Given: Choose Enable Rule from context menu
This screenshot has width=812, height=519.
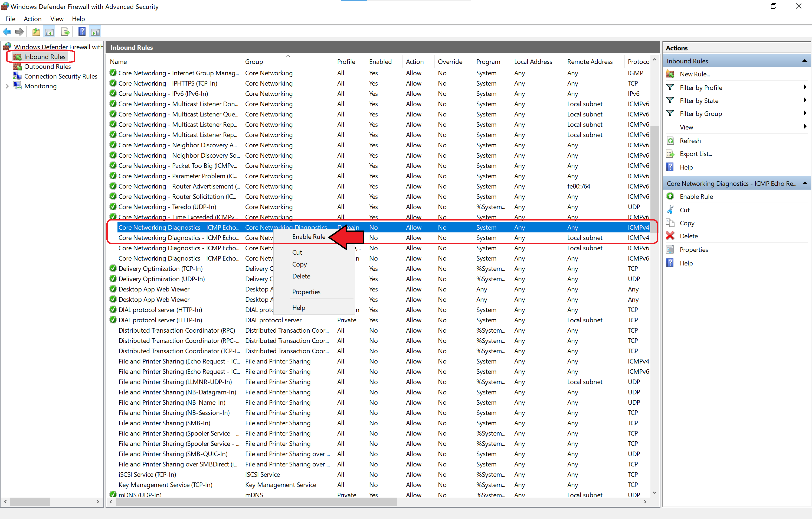Looking at the screenshot, I should click(309, 236).
